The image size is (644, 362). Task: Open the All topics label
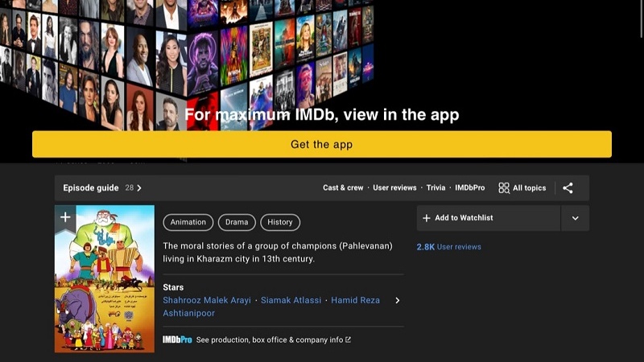(x=530, y=188)
